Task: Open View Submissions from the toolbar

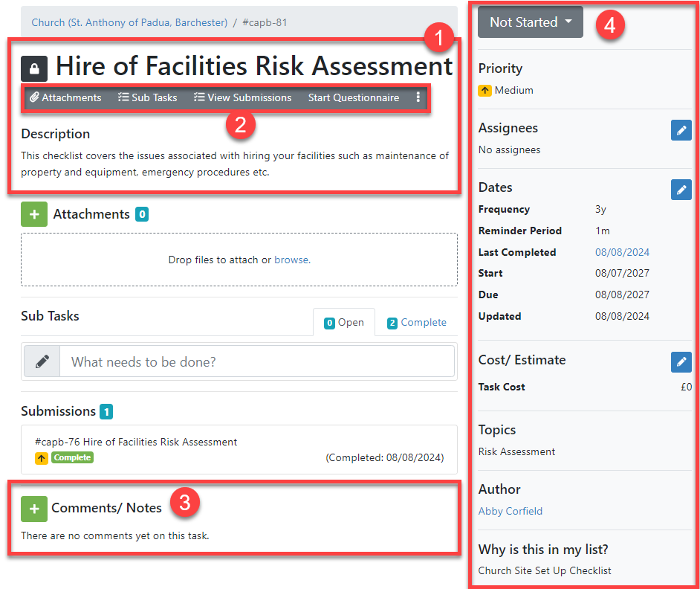Action: pyautogui.click(x=242, y=97)
